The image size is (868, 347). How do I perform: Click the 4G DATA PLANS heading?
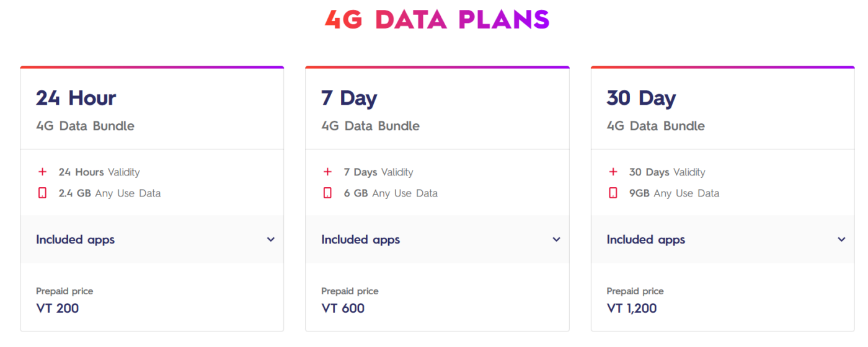(x=437, y=20)
